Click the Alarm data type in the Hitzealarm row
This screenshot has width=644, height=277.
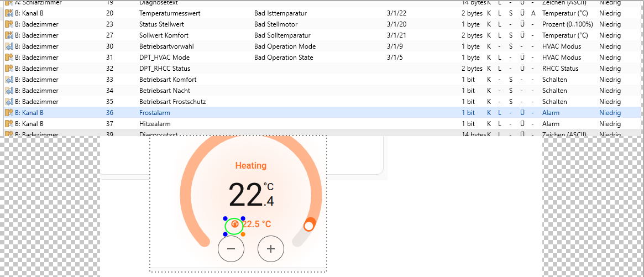tap(551, 123)
